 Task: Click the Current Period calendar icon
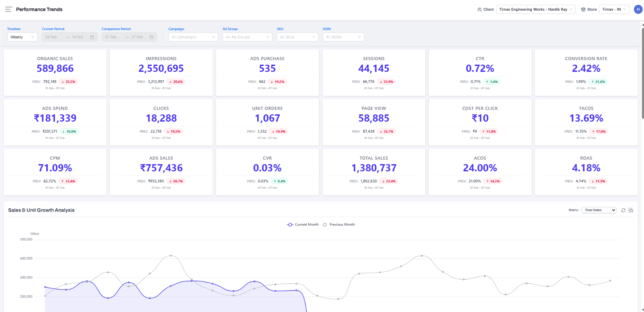(92, 37)
